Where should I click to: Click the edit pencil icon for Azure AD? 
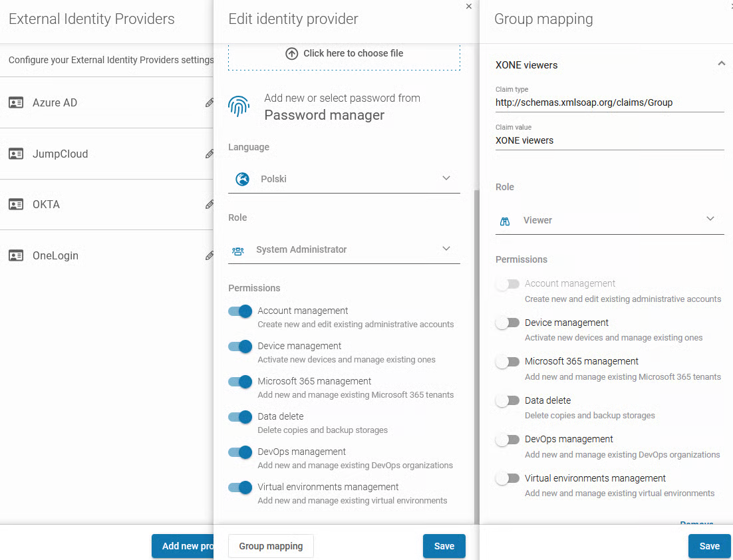coord(209,103)
